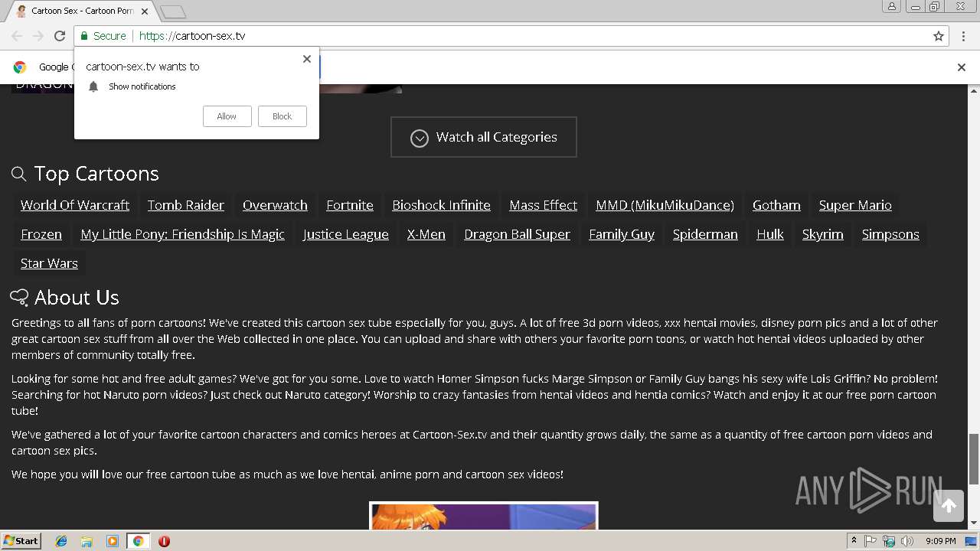Open the Chrome profile user icon

point(891,6)
